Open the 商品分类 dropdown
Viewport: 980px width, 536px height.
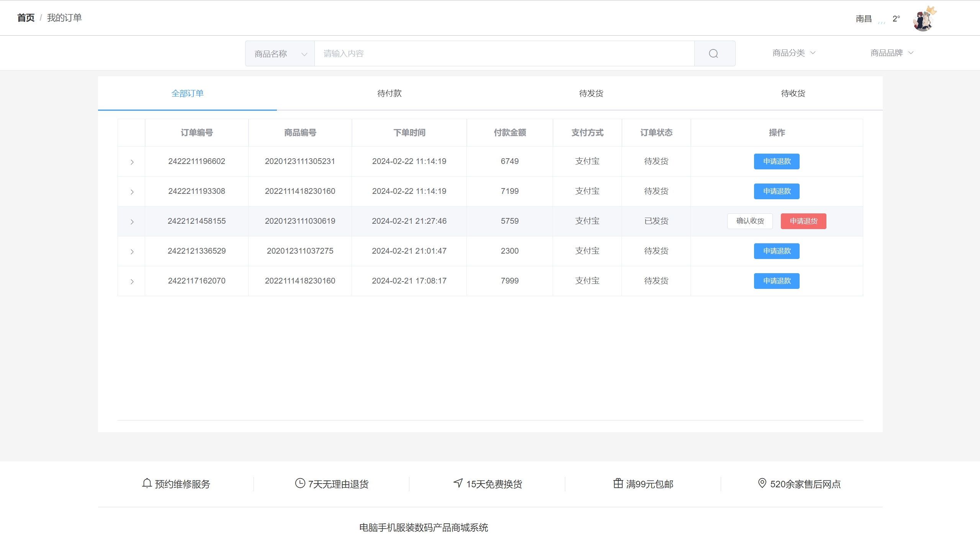click(x=793, y=53)
